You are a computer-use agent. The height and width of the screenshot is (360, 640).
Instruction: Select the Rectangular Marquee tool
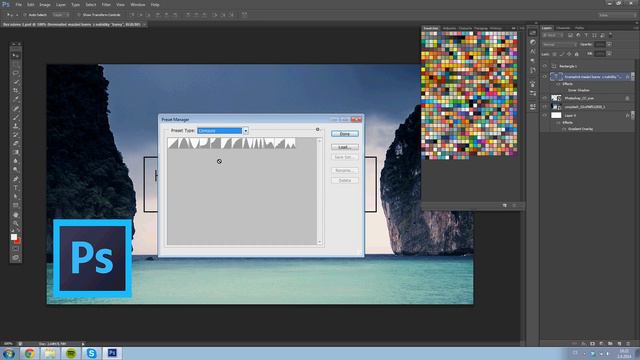[16, 64]
